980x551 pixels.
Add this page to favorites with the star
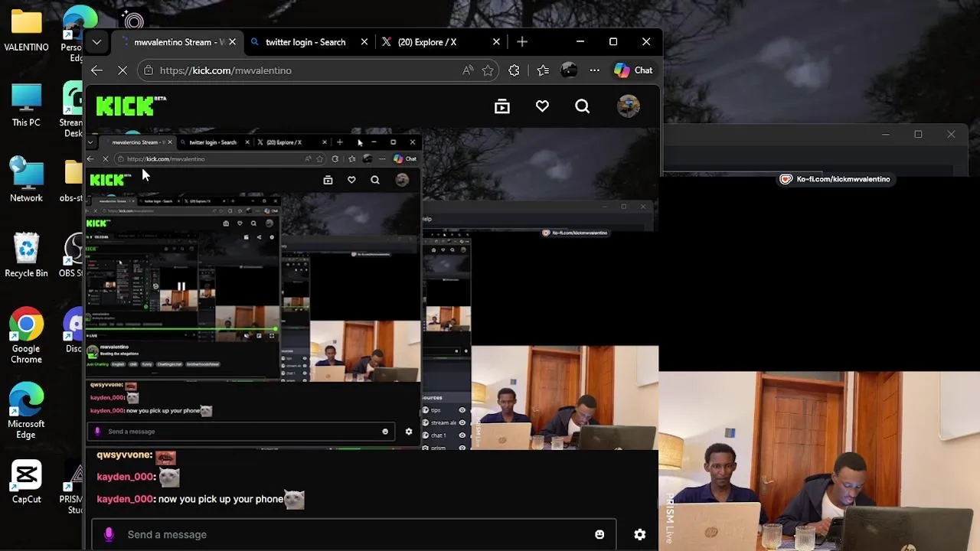[488, 70]
